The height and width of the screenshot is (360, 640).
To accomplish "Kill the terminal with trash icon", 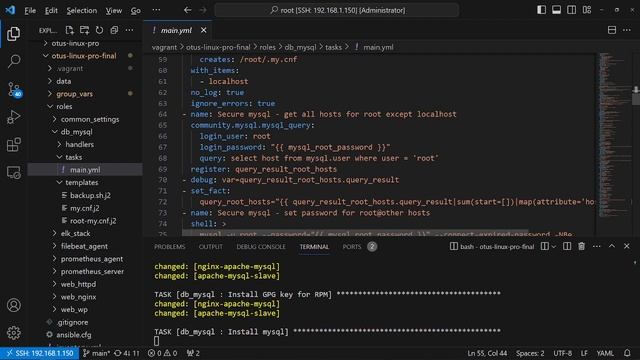I will tap(582, 246).
